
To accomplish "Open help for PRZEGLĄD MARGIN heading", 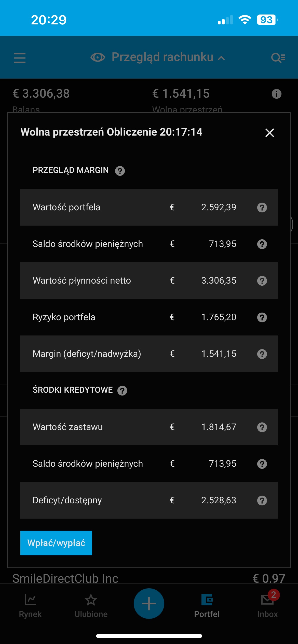I will tap(120, 171).
